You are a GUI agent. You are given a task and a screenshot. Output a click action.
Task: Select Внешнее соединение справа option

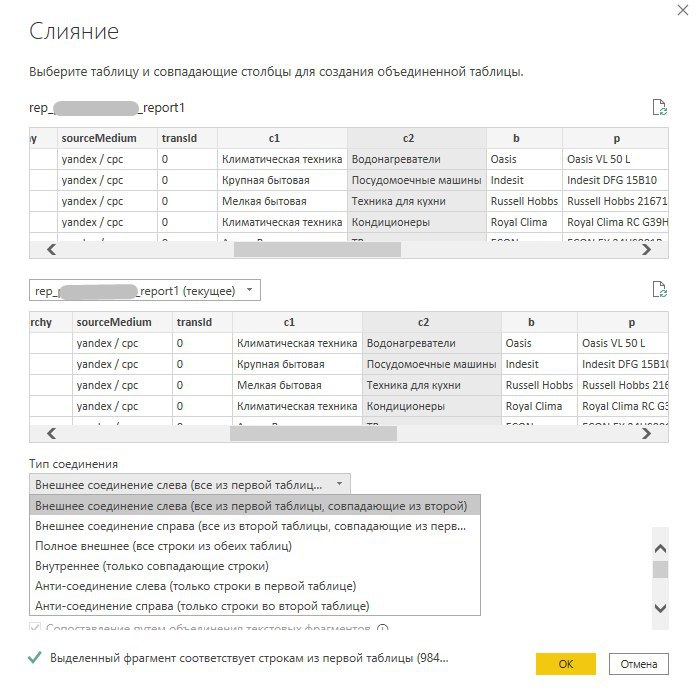click(255, 526)
